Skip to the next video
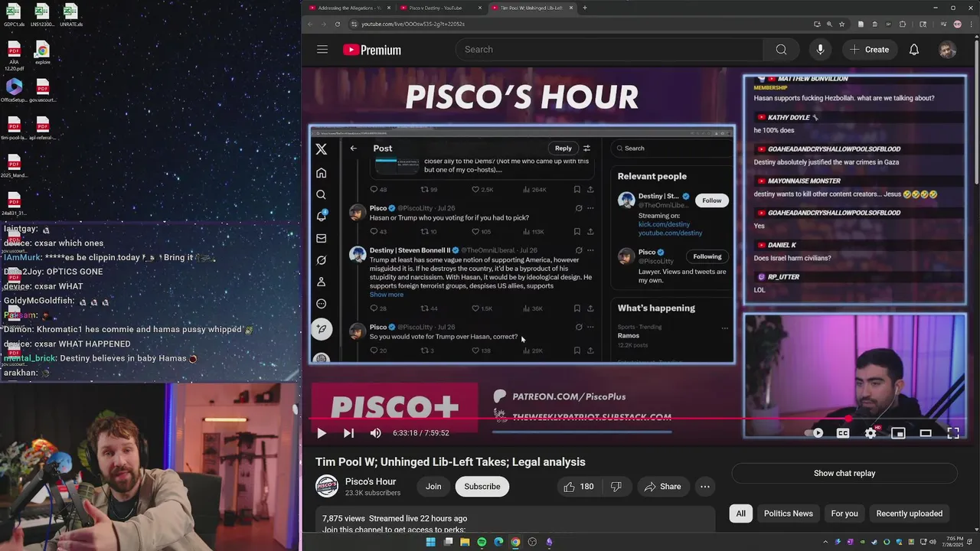This screenshot has width=980, height=551. point(348,433)
